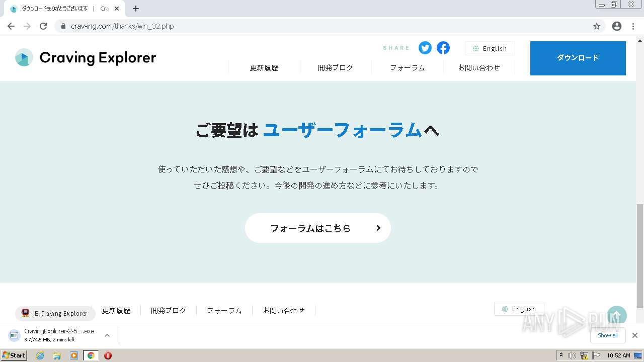Image resolution: width=644 pixels, height=362 pixels.
Task: Click Action Center flag tray icon
Action: coord(596,355)
